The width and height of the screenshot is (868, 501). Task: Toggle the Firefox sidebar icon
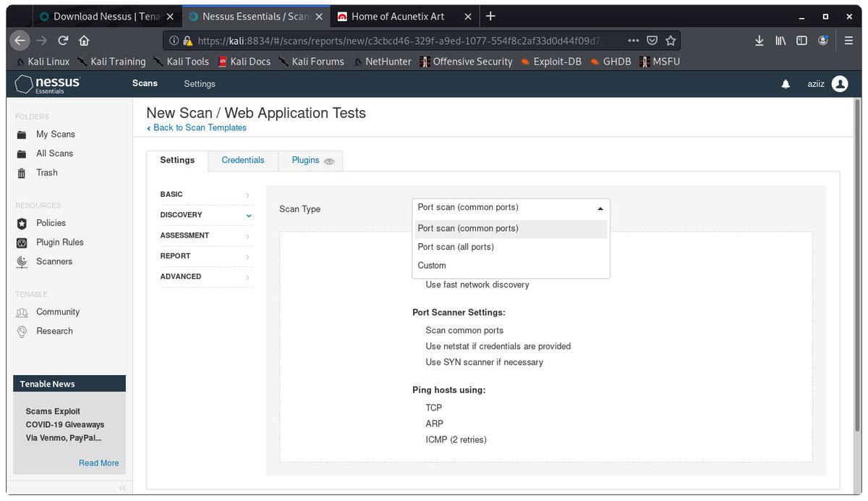[x=801, y=41]
